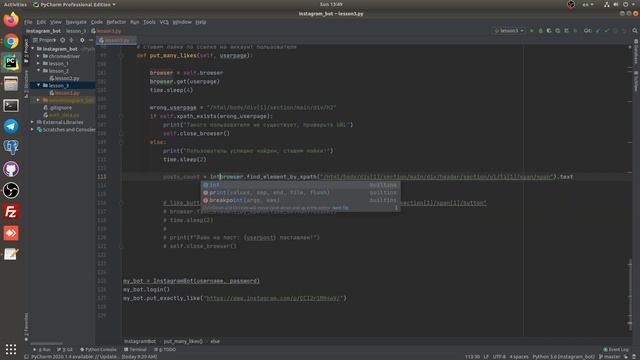Screen dimensions: 640x360
Task: Click the Git commit checkmark icon
Action: coord(607,31)
